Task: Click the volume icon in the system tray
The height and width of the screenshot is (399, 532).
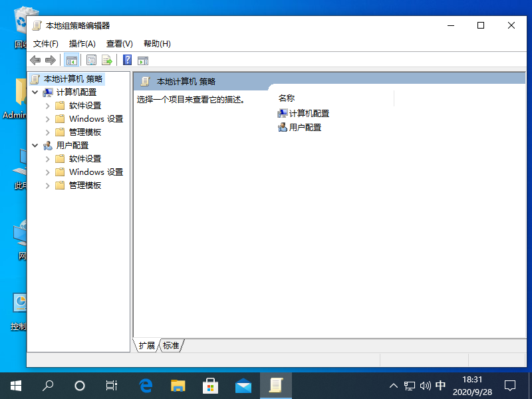Action: pos(425,385)
